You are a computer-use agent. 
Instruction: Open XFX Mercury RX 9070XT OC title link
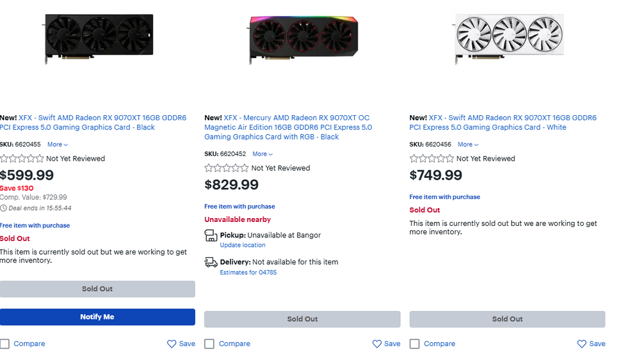pos(288,127)
